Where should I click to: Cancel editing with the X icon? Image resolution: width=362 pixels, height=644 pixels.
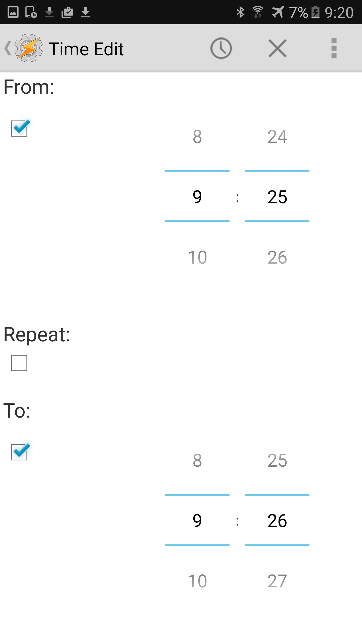click(278, 48)
